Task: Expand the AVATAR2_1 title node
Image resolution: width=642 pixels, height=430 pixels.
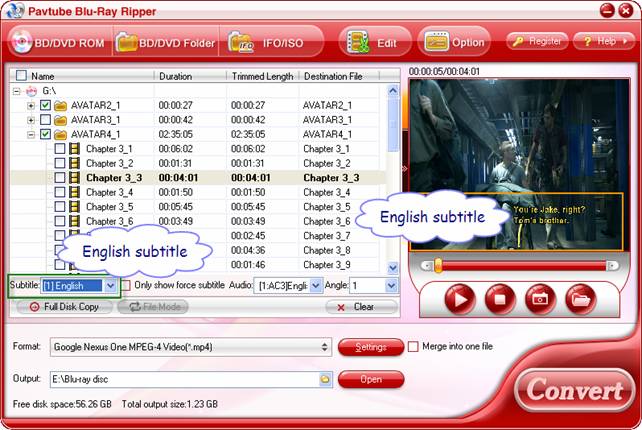Action: 31,106
